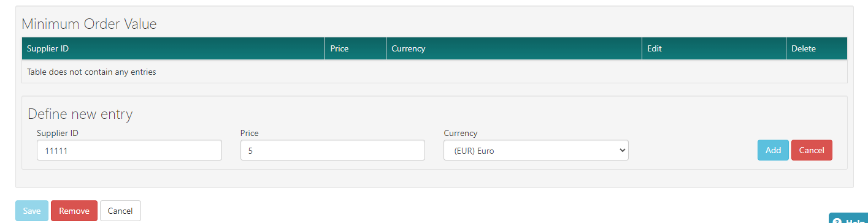This screenshot has height=223, width=868.
Task: Click the Define new entry heading
Action: (x=80, y=114)
